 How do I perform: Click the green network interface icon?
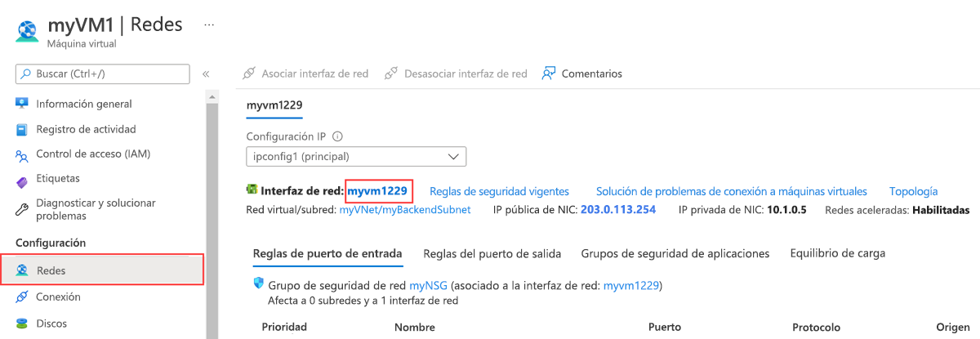pyautogui.click(x=252, y=190)
